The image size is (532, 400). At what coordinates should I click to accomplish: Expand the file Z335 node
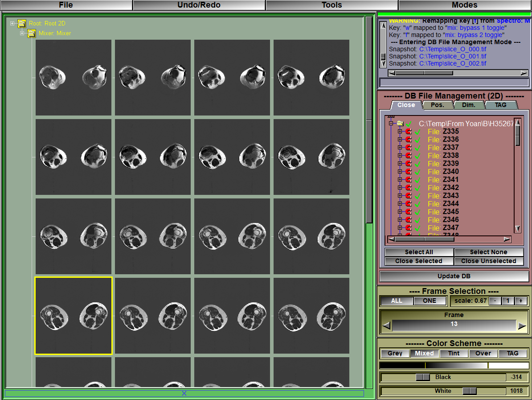(400, 132)
